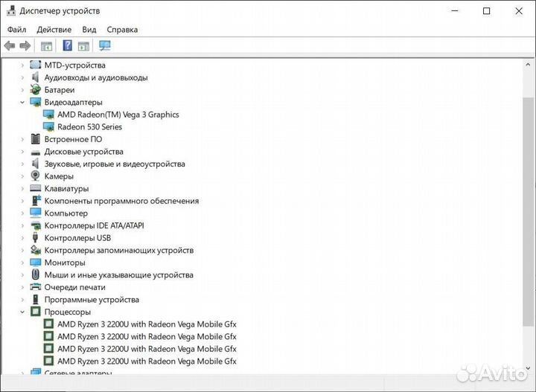Viewport: 536px width, 392px height.
Task: Expand the Клавиатуры category
Action: [x=22, y=189]
